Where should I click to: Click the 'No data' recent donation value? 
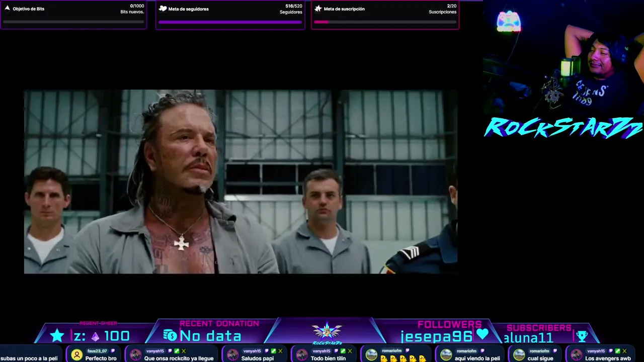pos(210,336)
